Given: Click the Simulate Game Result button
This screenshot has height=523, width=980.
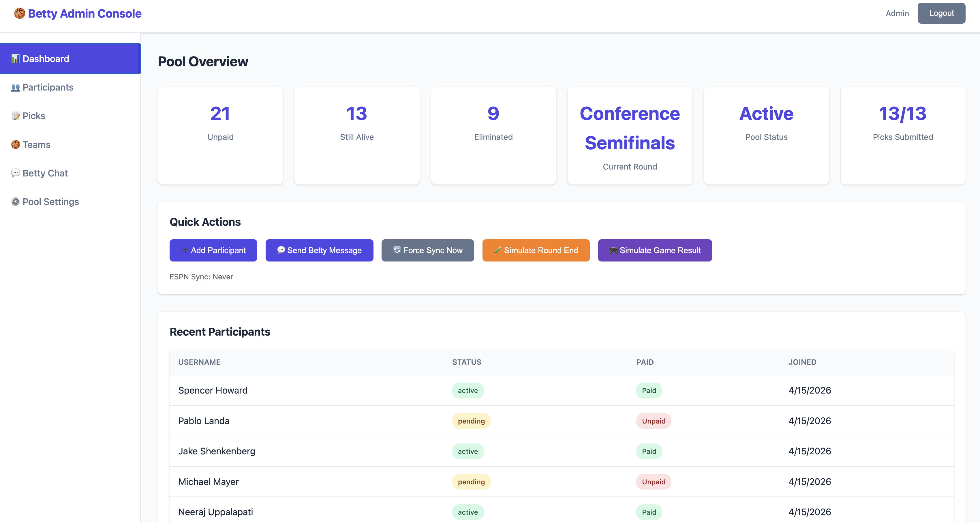Looking at the screenshot, I should tap(655, 250).
